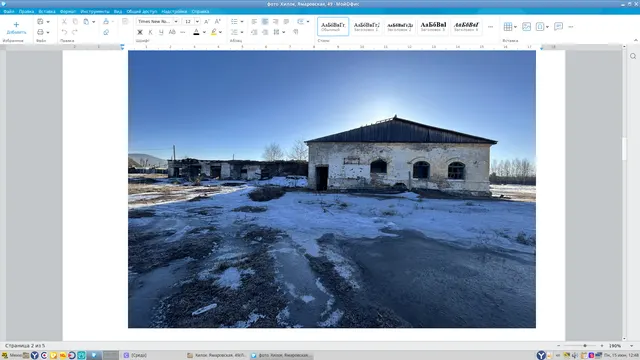
Task: Click the undo arrow icon
Action: click(64, 32)
